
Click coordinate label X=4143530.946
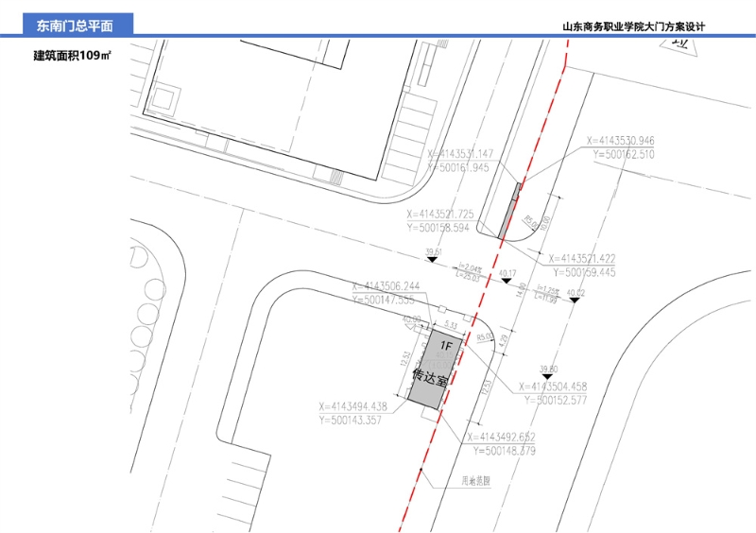point(620,141)
